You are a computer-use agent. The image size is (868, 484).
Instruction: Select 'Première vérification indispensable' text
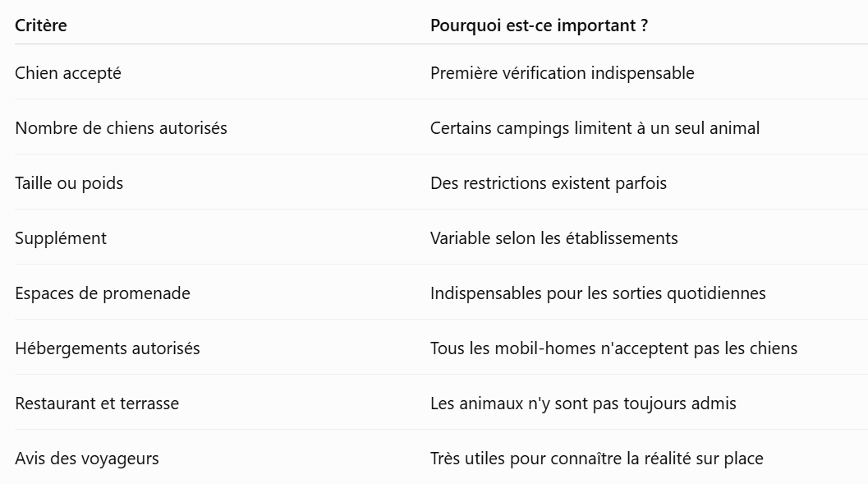point(562,73)
